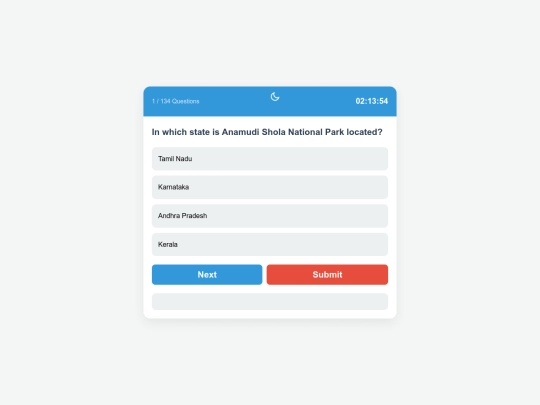Click the Anamudi Shola question heading

(267, 132)
